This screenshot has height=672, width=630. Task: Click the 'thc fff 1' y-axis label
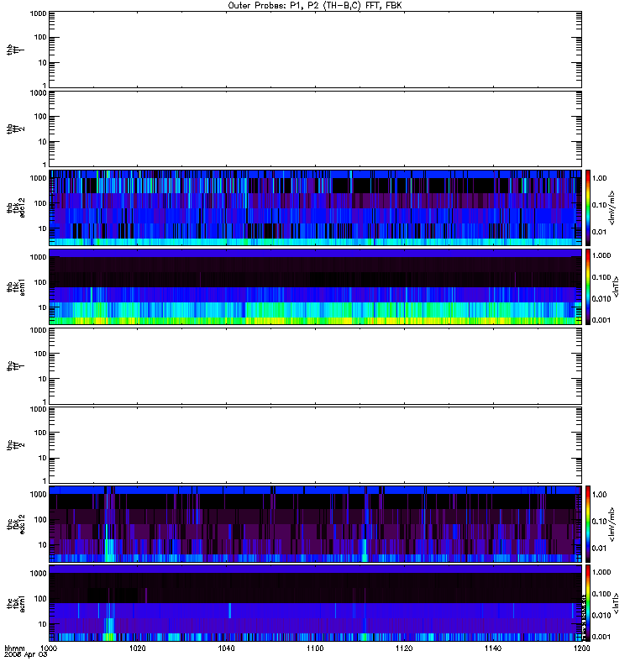16,366
